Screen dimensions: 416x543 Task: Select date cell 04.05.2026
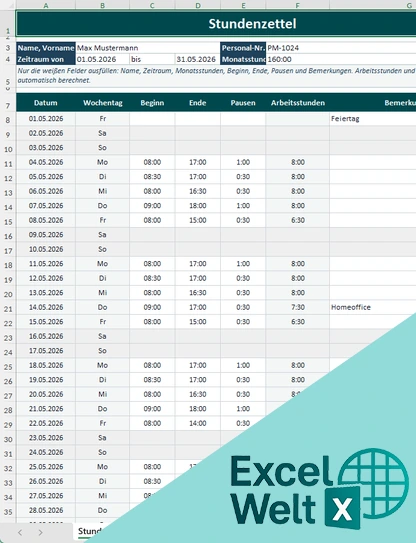tap(46, 162)
